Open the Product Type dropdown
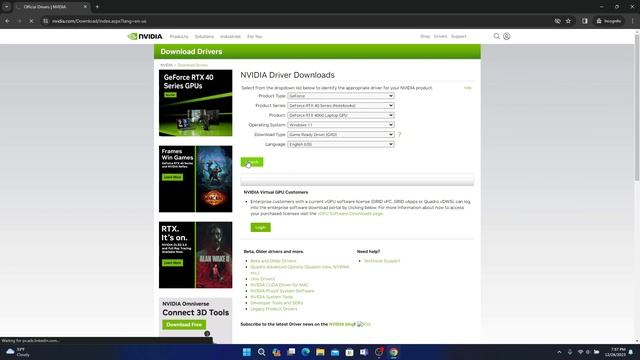The height and width of the screenshot is (360, 640). point(340,96)
